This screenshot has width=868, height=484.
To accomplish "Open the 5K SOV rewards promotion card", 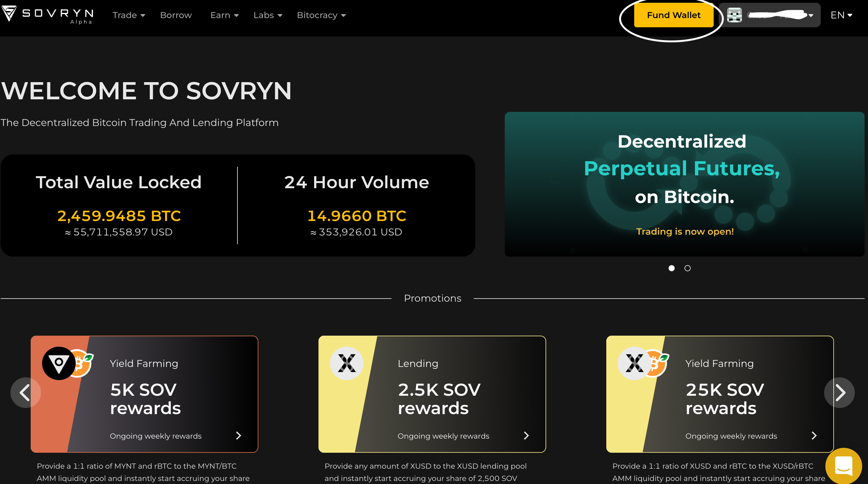I will 144,394.
